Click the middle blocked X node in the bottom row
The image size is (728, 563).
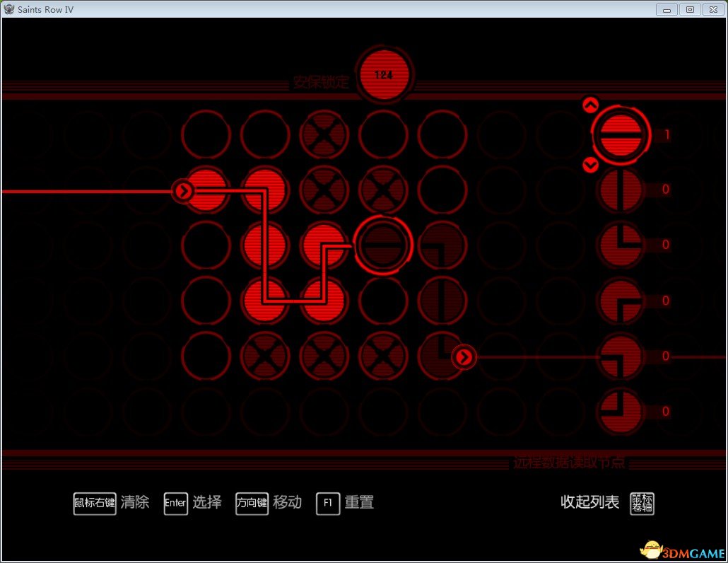[x=324, y=356]
